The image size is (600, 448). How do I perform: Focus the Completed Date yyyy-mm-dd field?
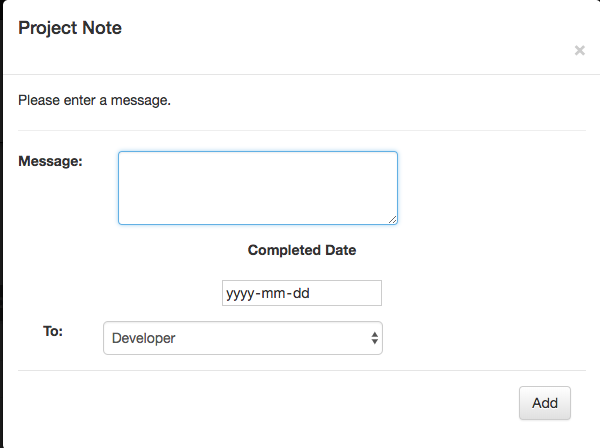coord(302,293)
